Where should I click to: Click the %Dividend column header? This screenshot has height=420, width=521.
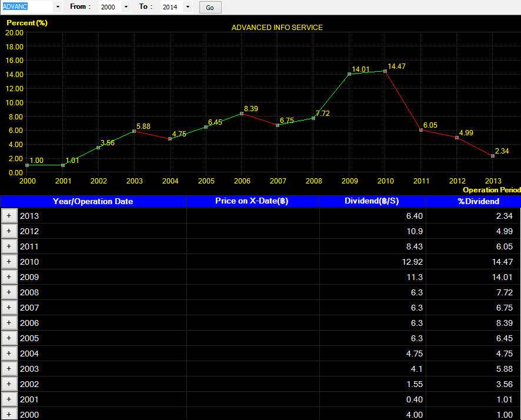(473, 201)
